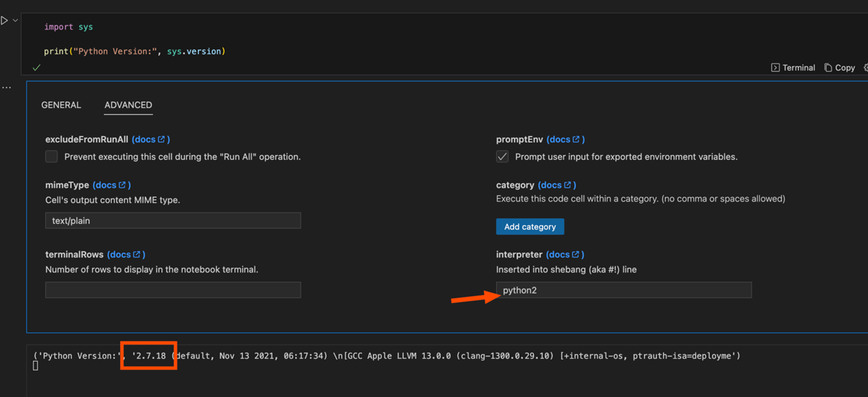Image resolution: width=868 pixels, height=397 pixels.
Task: Uncheck the promptEnv checkbox
Action: [x=502, y=156]
